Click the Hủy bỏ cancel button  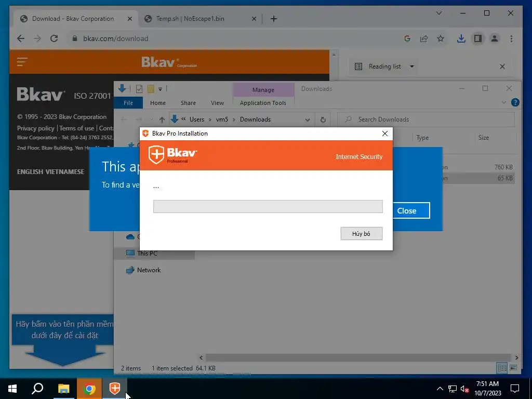coord(362,233)
